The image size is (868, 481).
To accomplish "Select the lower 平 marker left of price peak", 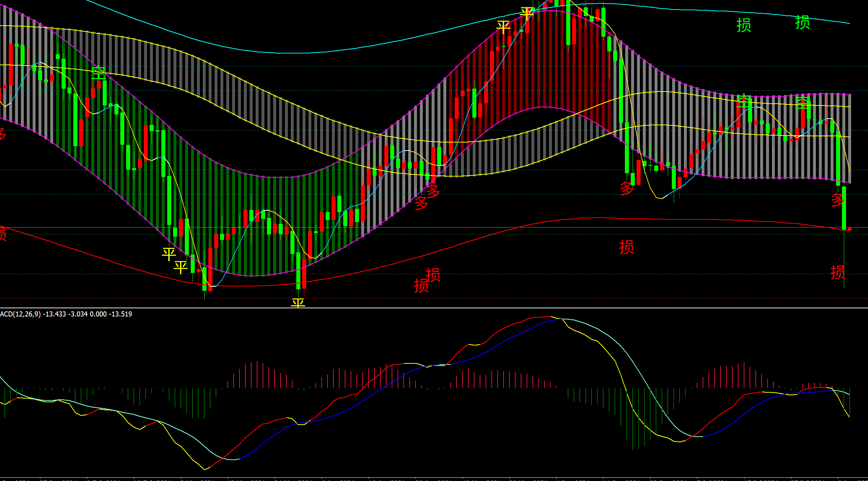I will (x=503, y=27).
